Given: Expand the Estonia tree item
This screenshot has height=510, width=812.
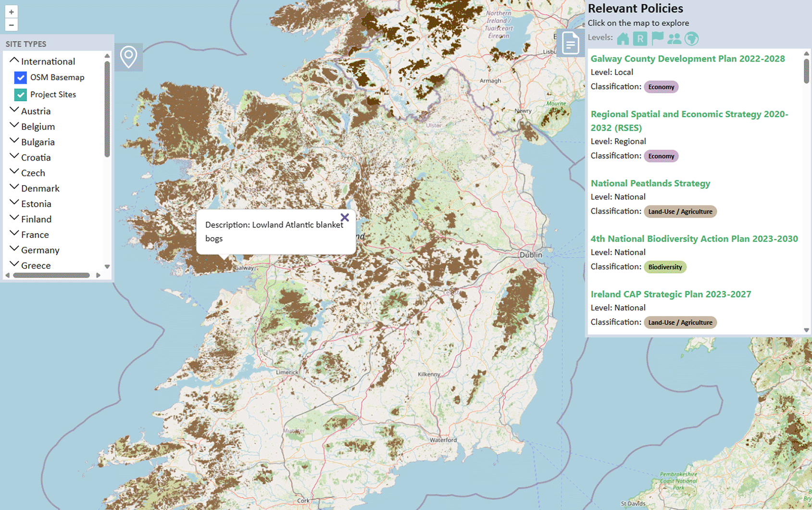Looking at the screenshot, I should pos(14,203).
